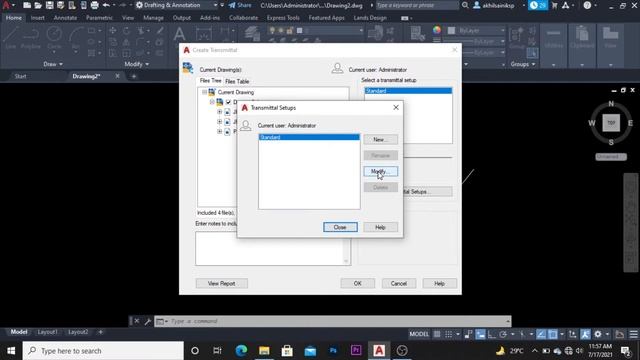Viewport: 640px width, 360px height.
Task: Toggle Ortho mode in the status bar
Action: coord(492,334)
